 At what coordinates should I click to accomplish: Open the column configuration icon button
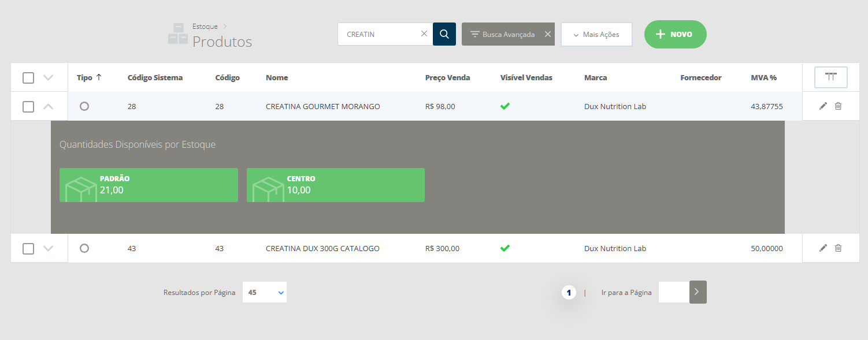[x=830, y=77]
